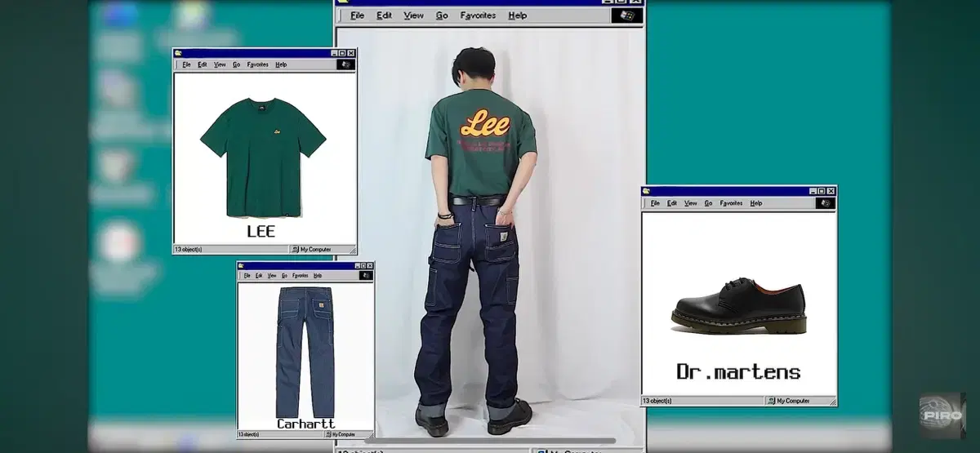Image resolution: width=980 pixels, height=453 pixels.
Task: Open View menu in the Carhartt window
Action: (273, 276)
